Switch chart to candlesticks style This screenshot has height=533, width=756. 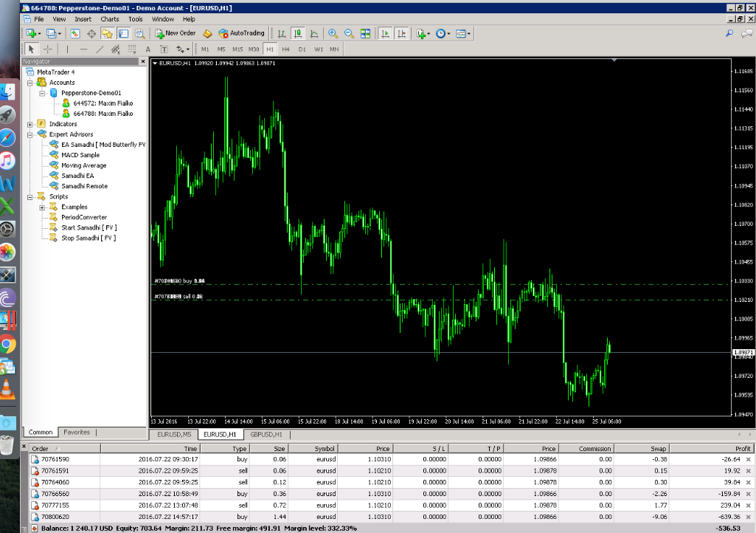(298, 33)
